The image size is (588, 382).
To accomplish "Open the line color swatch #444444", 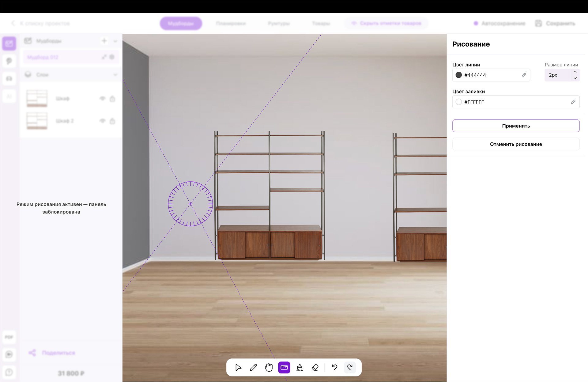I will coord(458,75).
